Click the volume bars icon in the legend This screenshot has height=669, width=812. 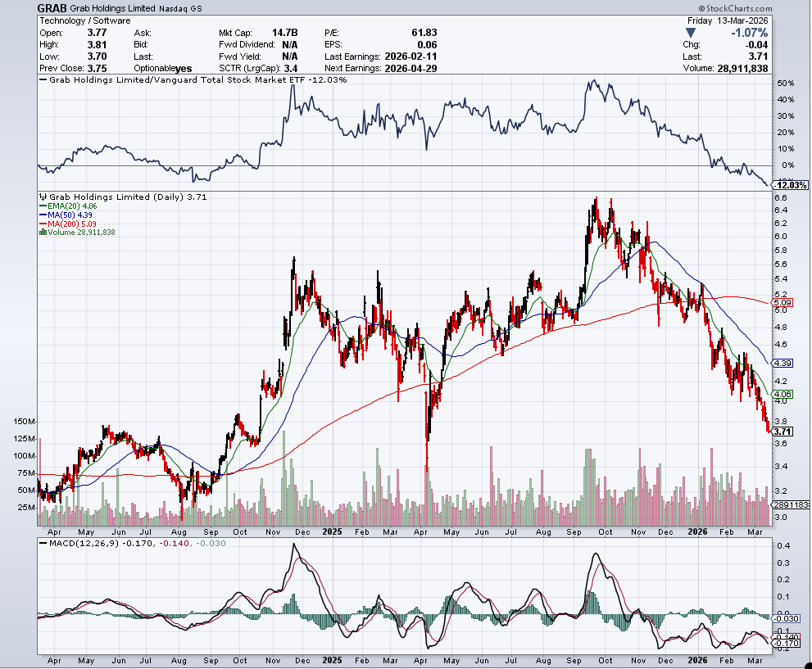pos(43,233)
